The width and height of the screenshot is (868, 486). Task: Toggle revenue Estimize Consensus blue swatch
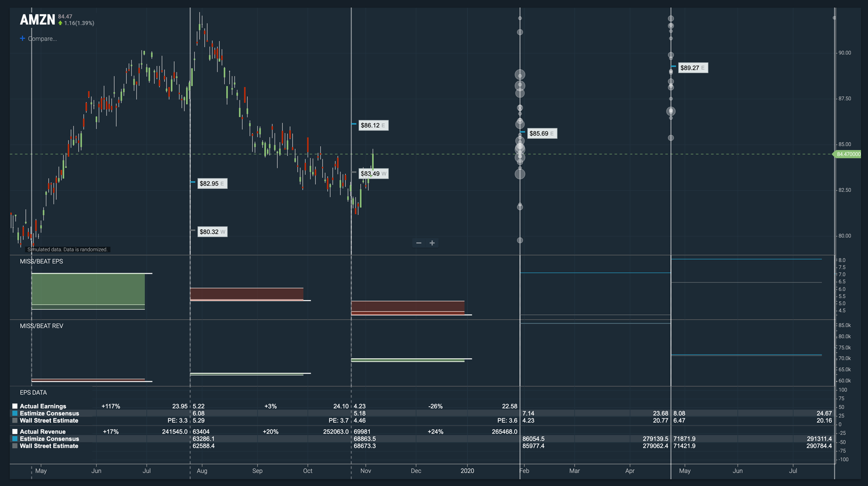15,439
